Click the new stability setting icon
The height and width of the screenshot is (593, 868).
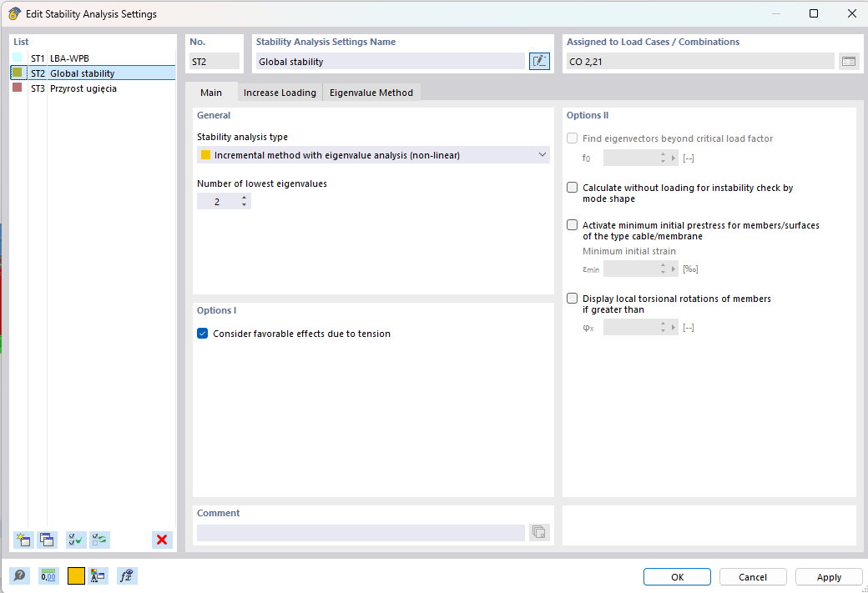[23, 540]
